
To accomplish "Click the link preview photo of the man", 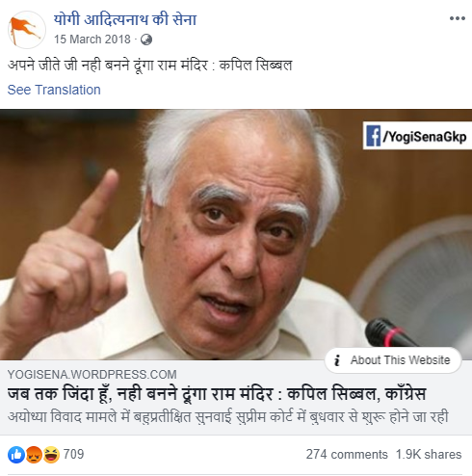I will pyautogui.click(x=236, y=234).
